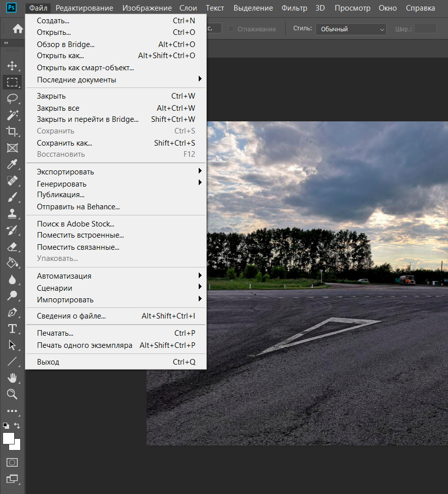
Task: Swap foreground and background colors
Action: pos(17,426)
